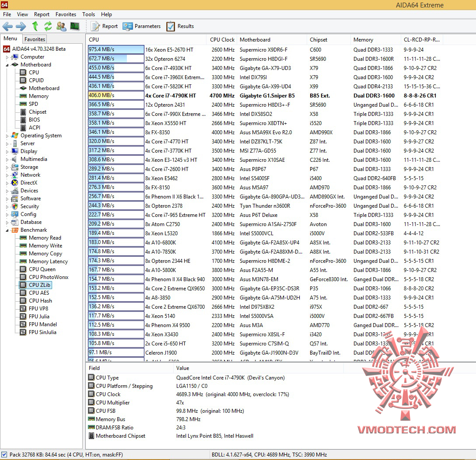This screenshot has width=476, height=460.
Task: Open the Help menu
Action: (x=106, y=14)
